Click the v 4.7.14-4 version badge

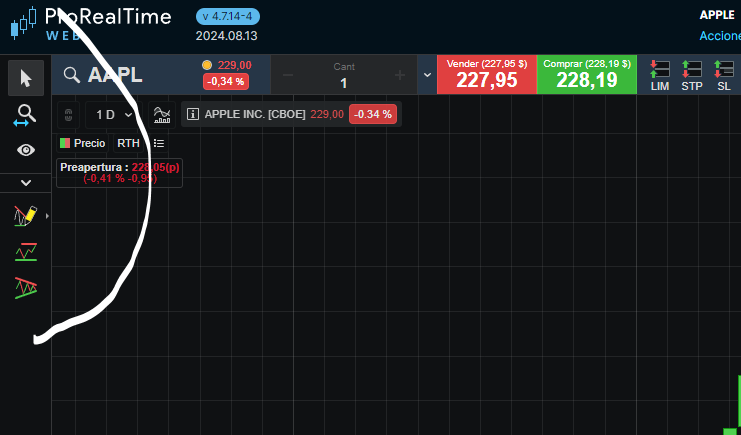click(228, 17)
